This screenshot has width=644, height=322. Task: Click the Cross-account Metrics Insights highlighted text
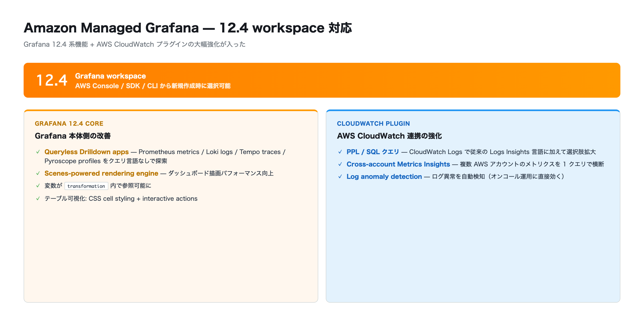tap(398, 164)
